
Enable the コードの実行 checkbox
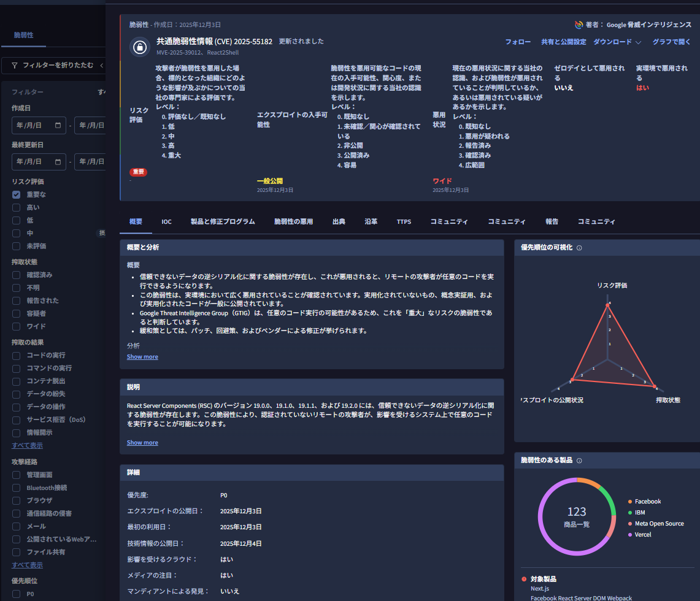(17, 355)
